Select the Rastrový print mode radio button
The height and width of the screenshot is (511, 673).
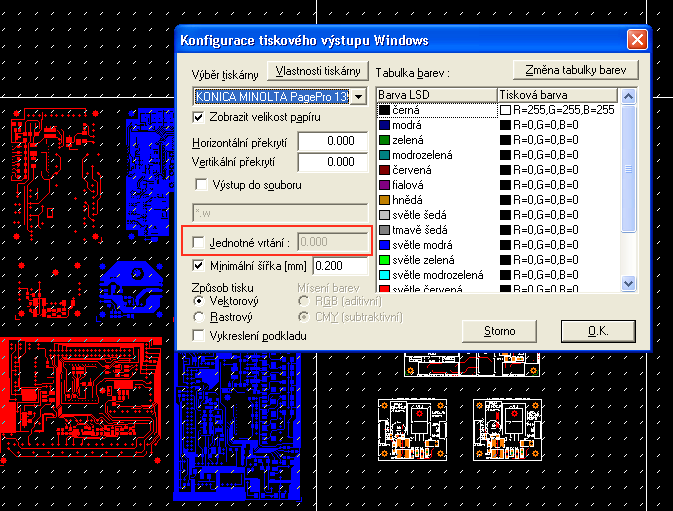[x=198, y=317]
